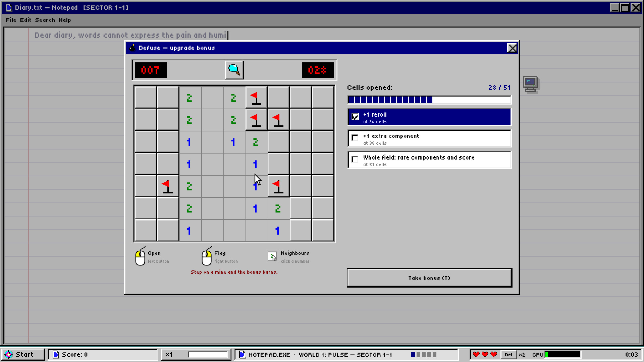Click the magnifier face button in the Defuse window
The height and width of the screenshot is (362, 644).
point(234,70)
